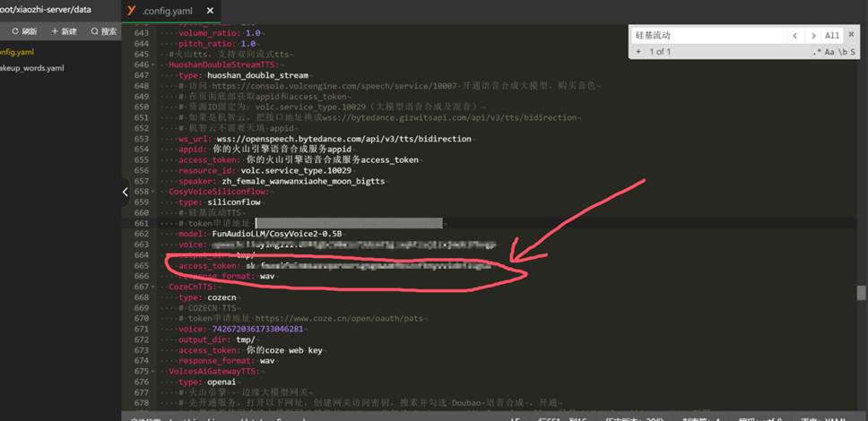868x421 pixels.
Task: Click the 搜索 (search) magnifier icon
Action: click(x=94, y=30)
